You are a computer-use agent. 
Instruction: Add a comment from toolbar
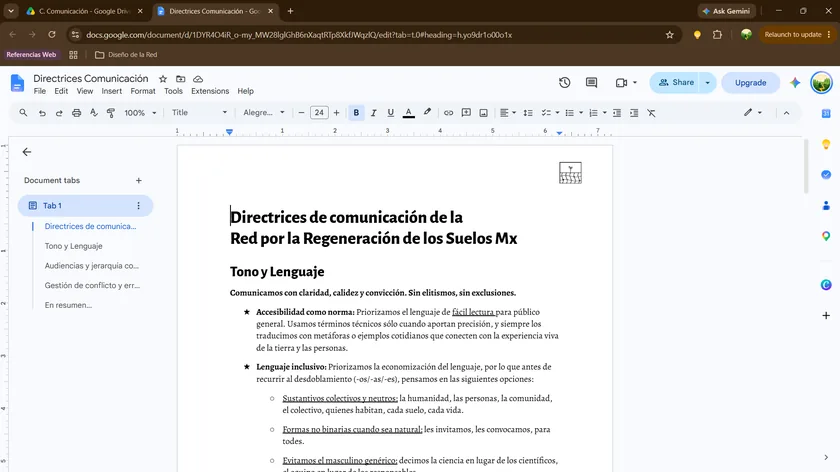(x=466, y=113)
